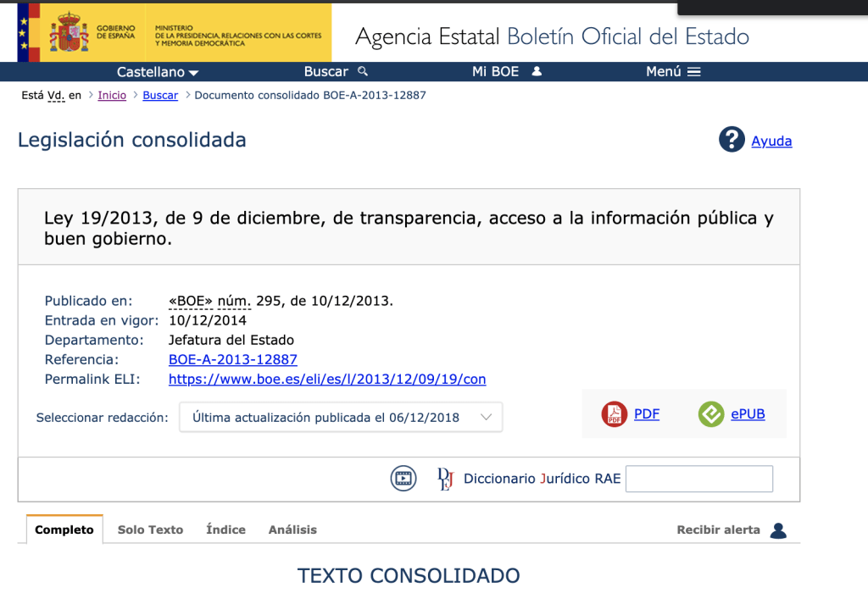This screenshot has height=599, width=868.
Task: Click the red PDF document icon
Action: point(614,414)
